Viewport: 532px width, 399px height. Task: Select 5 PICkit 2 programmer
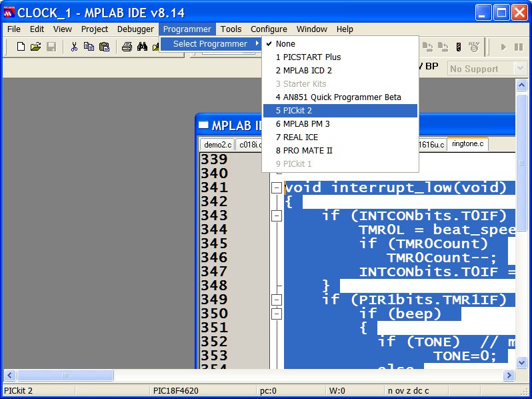point(340,110)
